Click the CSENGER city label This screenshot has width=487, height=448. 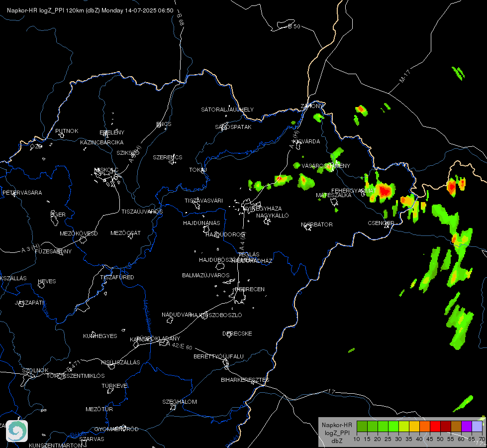tap(381, 223)
